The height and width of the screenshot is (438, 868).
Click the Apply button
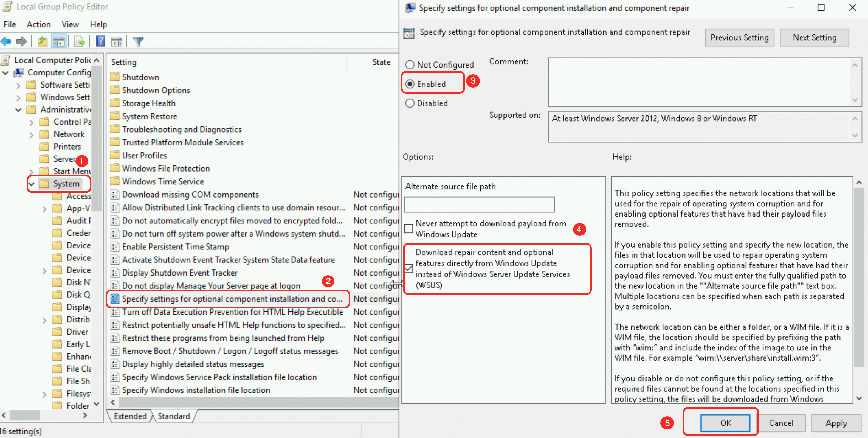tap(836, 423)
